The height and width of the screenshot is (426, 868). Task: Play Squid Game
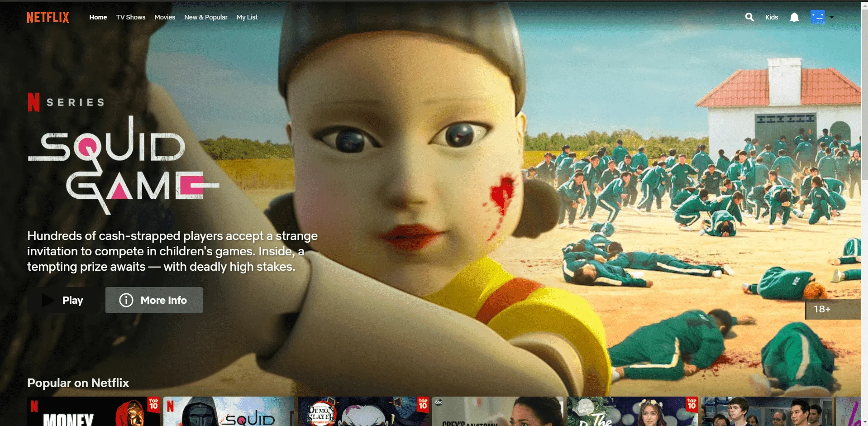(63, 300)
